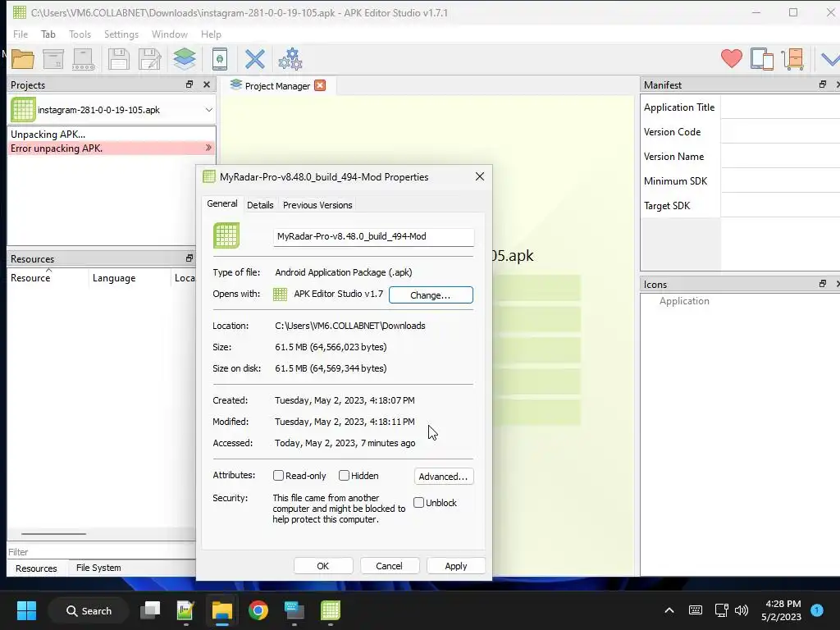Click the Change... opens-with button
Screen dimensions: 840x630
(431, 295)
